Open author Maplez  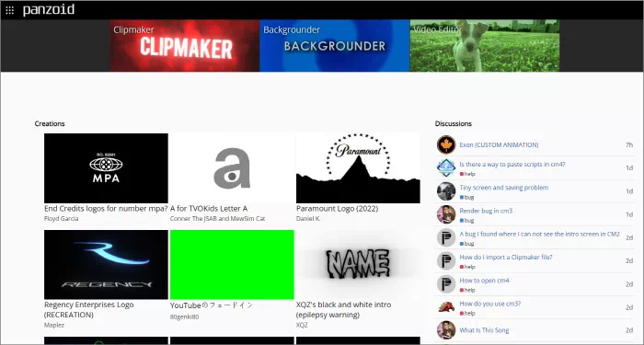[54, 325]
